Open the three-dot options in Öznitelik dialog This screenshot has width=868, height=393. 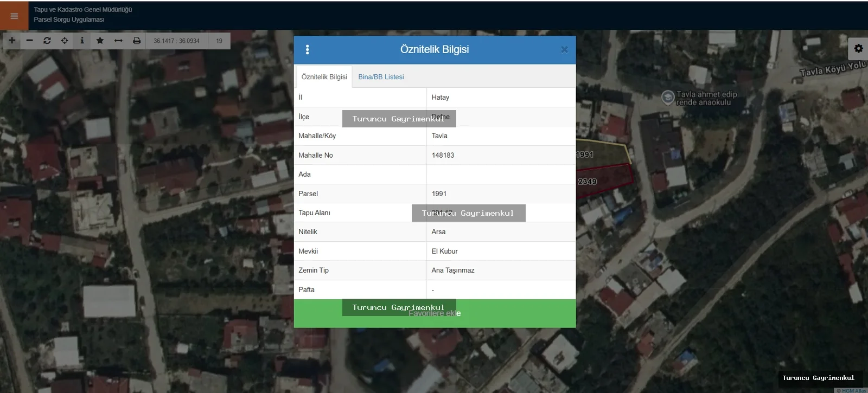click(x=308, y=50)
